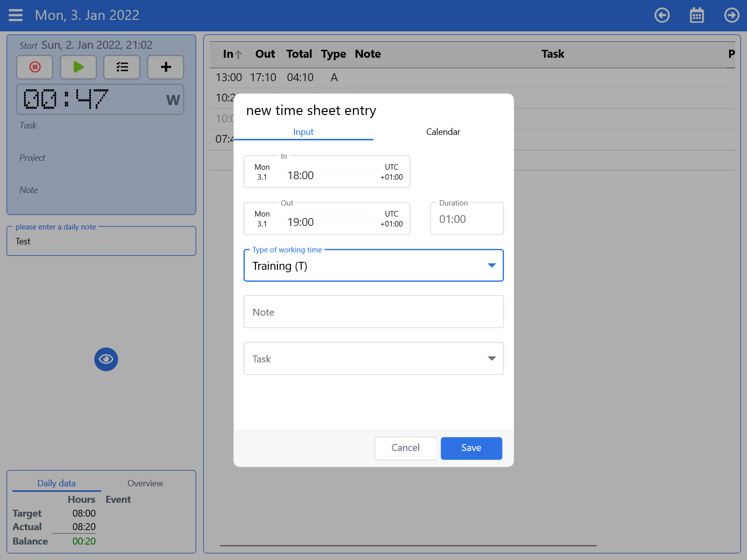
Task: Click the In date Mon 3.1
Action: coord(262,172)
